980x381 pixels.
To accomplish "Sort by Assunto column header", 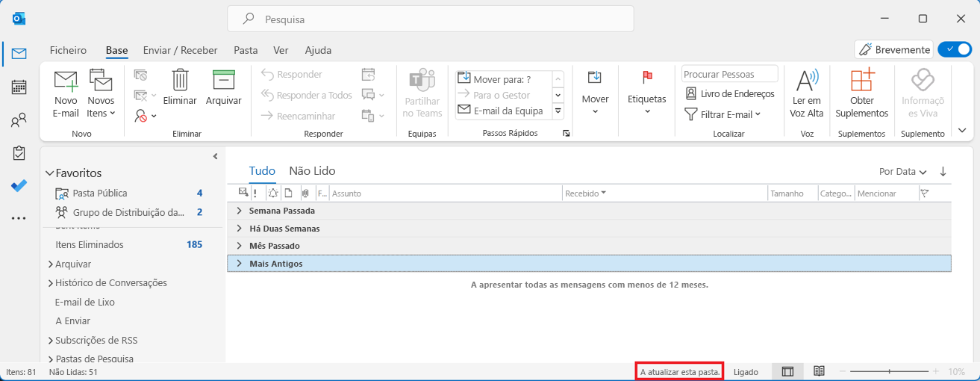I will click(x=446, y=193).
